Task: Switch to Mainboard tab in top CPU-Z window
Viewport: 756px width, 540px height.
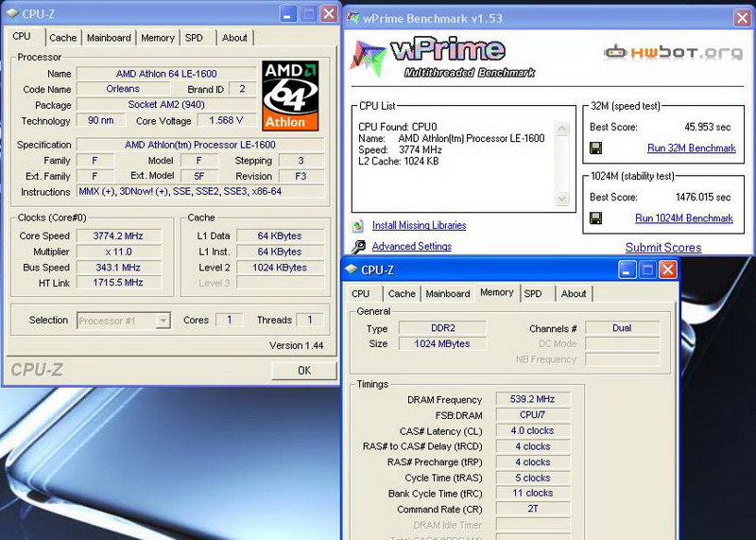Action: [109, 38]
